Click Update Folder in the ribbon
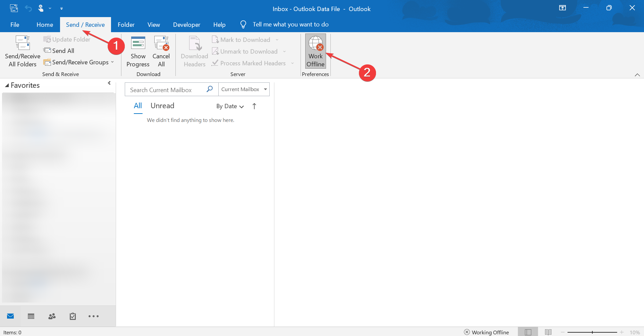 (x=67, y=39)
